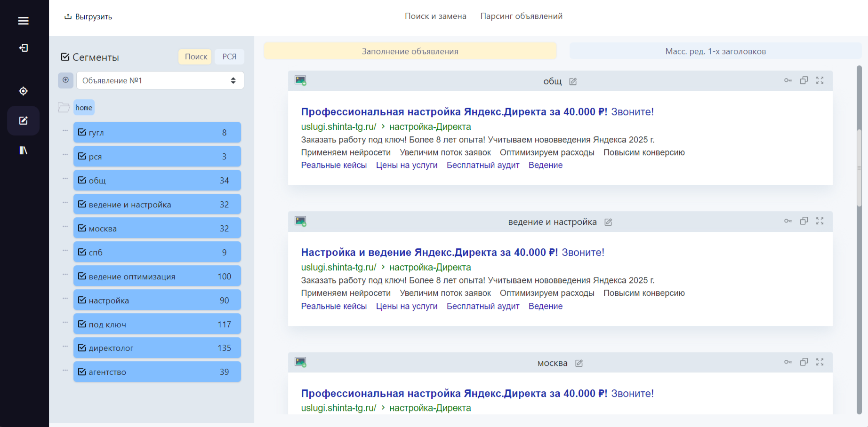868x427 pixels.
Task: Open the hamburger menu in the sidebar
Action: pos(23,21)
